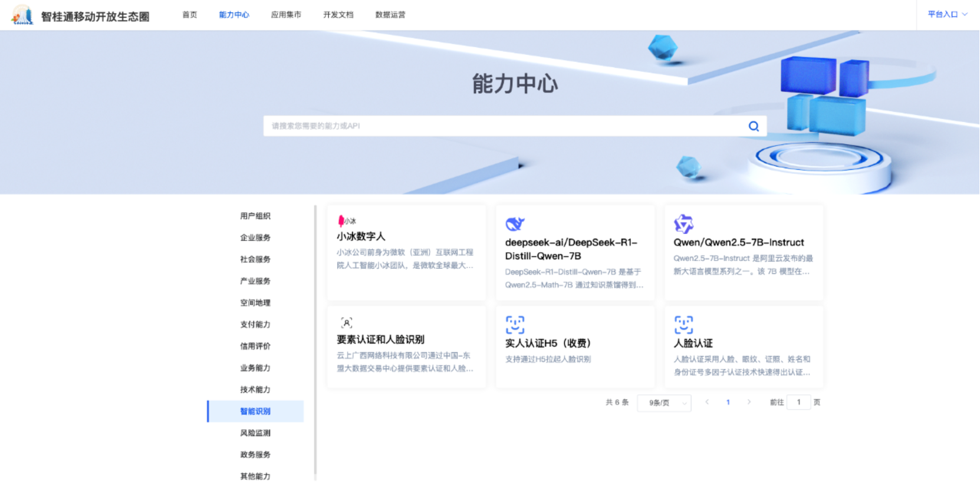Click the DeepSeek whale logo icon

pos(515,224)
